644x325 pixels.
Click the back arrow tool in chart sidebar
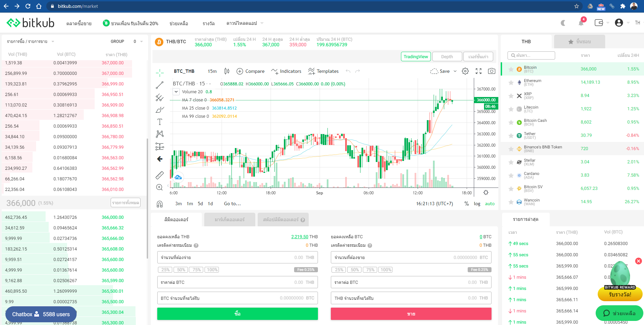point(160,159)
